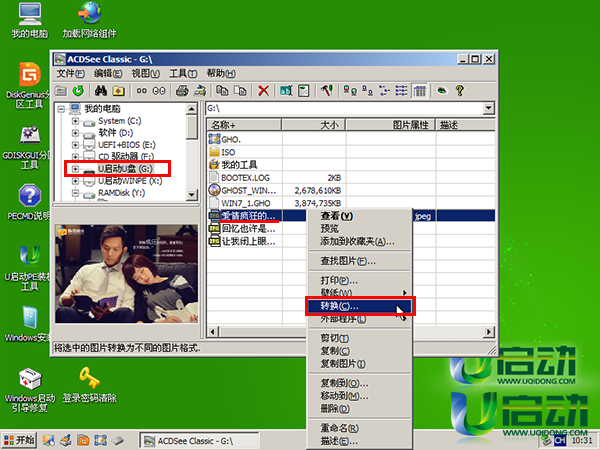Viewport: 600px width, 450px height.
Task: Select the details view mode icon
Action: [420, 91]
